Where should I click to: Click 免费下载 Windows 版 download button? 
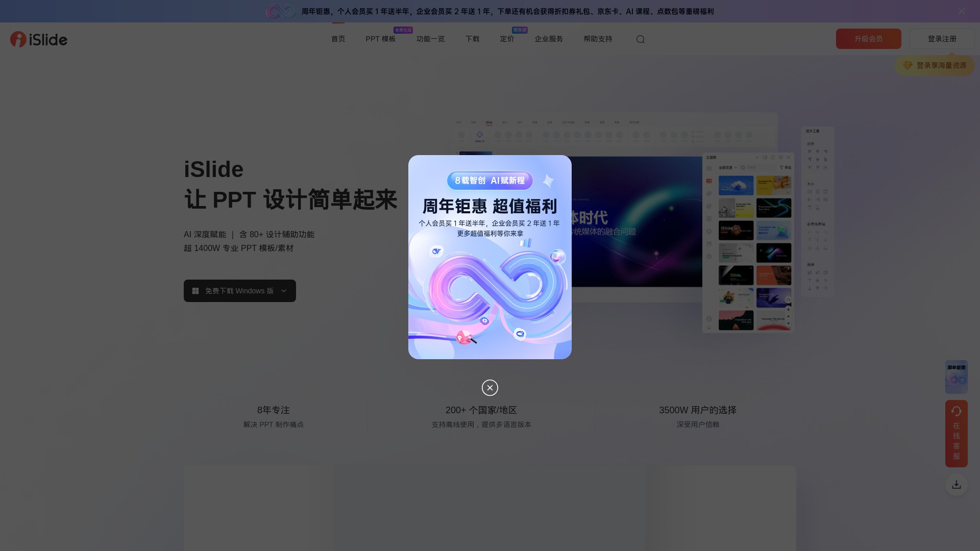click(239, 290)
